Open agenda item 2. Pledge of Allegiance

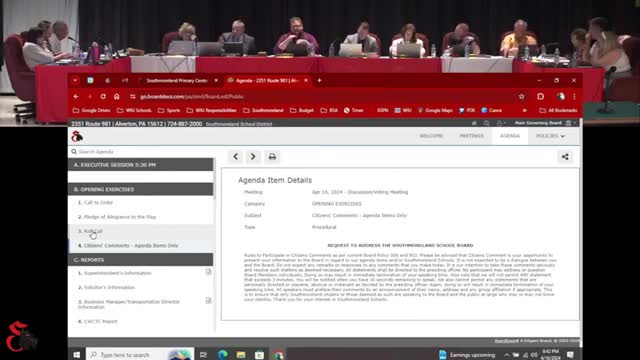pos(117,217)
